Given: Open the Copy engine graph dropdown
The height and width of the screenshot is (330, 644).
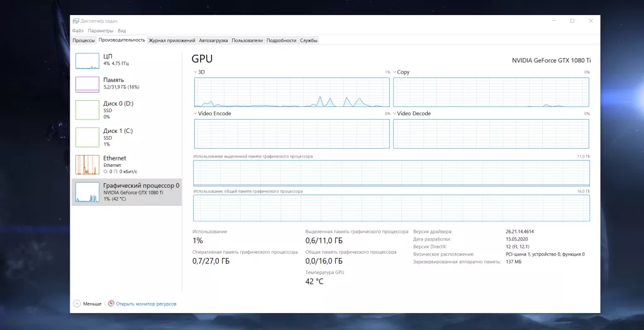Looking at the screenshot, I should 394,72.
